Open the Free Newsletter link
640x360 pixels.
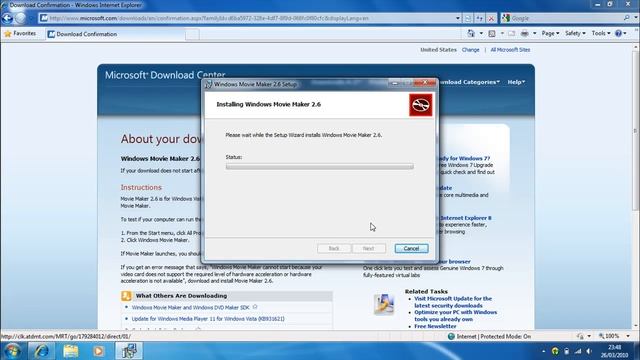point(435,326)
